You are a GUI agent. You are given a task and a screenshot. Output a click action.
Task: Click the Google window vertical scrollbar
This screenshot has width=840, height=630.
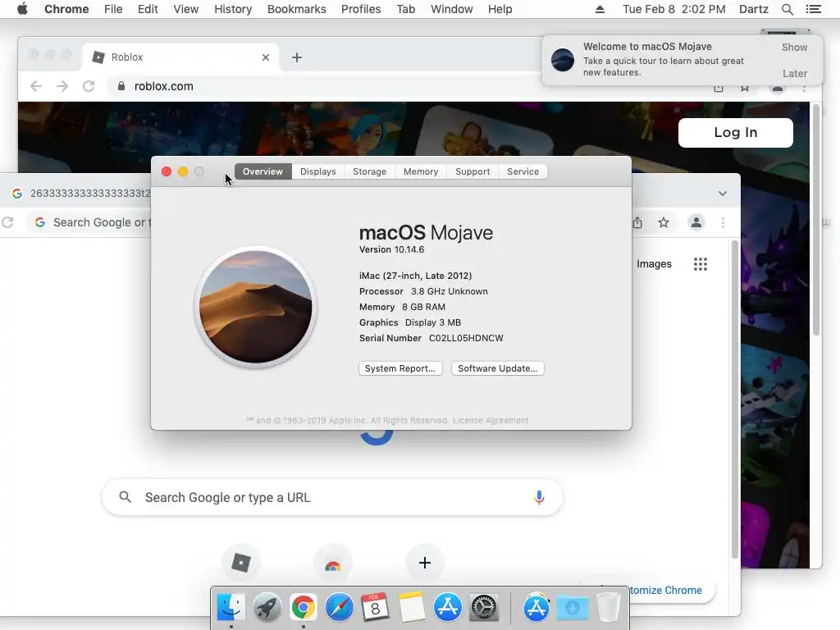[734, 399]
